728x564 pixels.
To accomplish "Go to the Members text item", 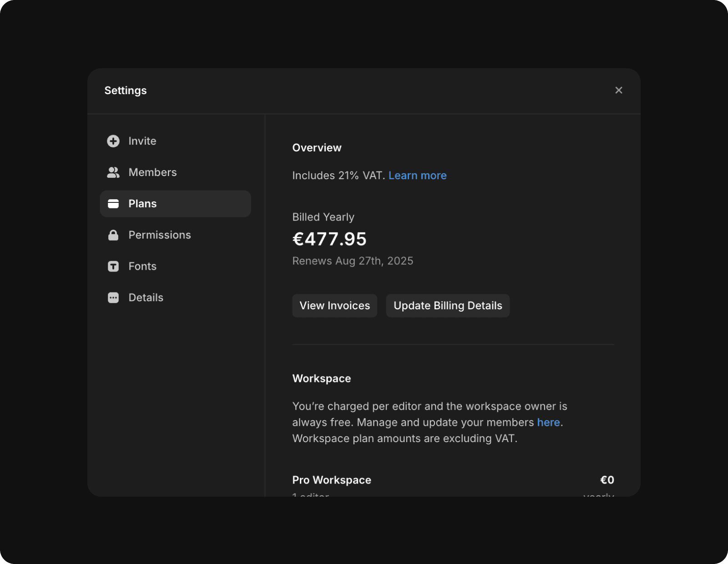I will click(152, 172).
